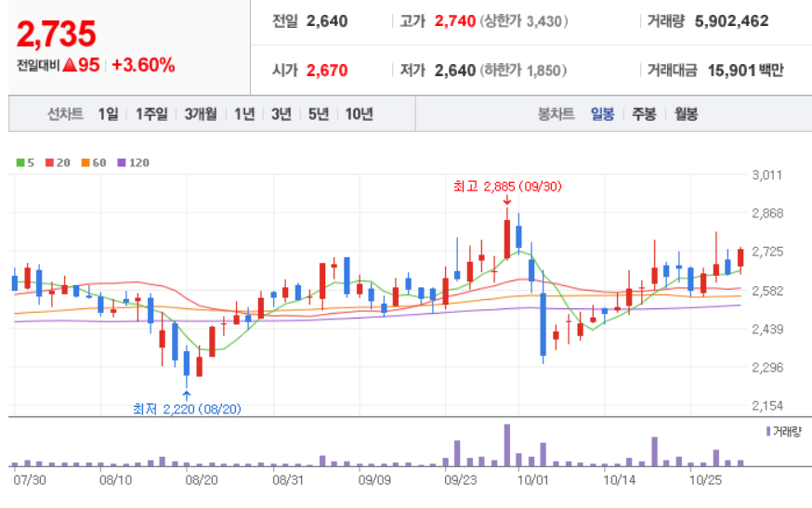Click the 3,011 y-axis label
812x508 pixels.
tap(767, 175)
